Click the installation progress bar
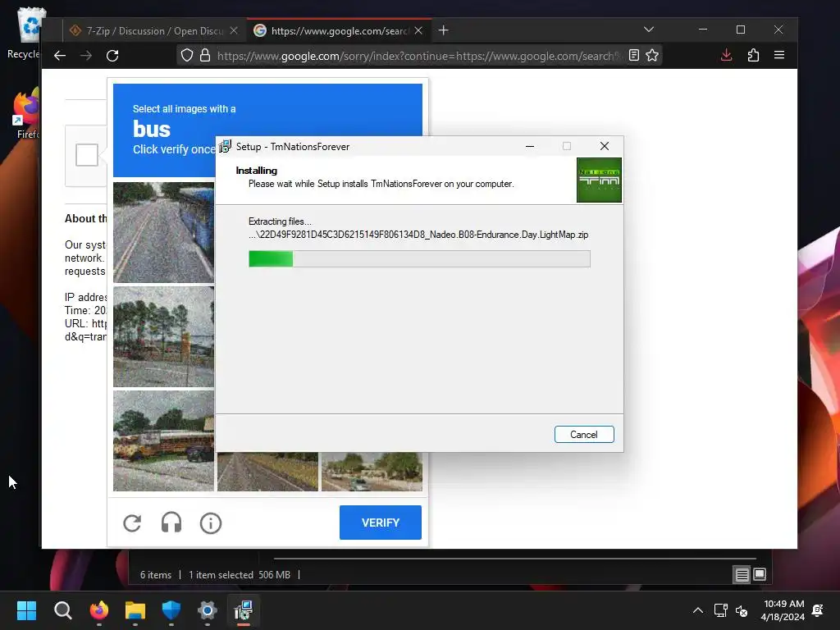Image resolution: width=840 pixels, height=630 pixels. (419, 258)
